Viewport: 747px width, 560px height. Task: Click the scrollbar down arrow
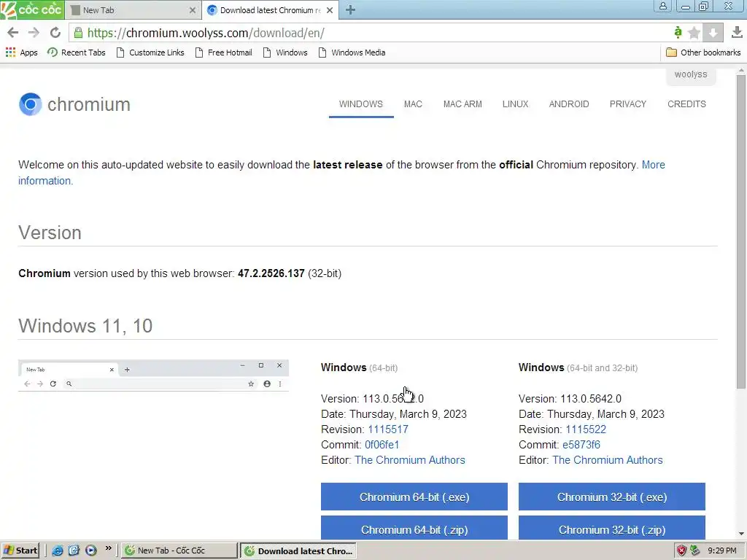741,534
